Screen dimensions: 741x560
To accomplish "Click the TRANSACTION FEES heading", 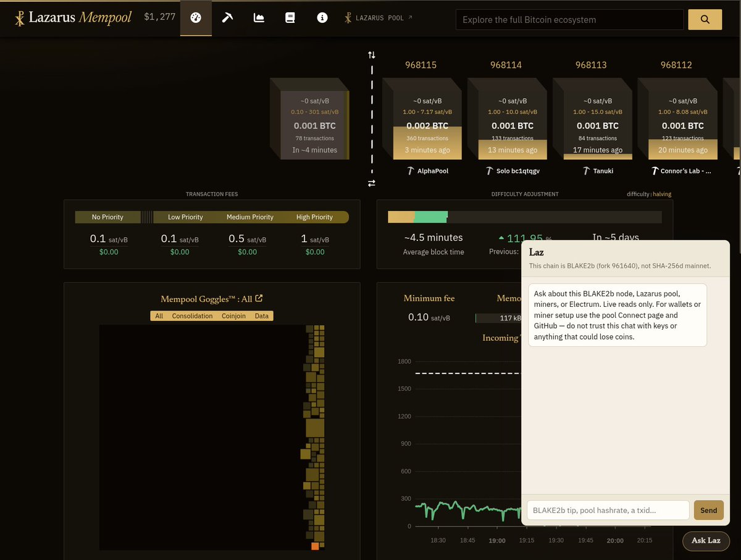I will point(212,194).
